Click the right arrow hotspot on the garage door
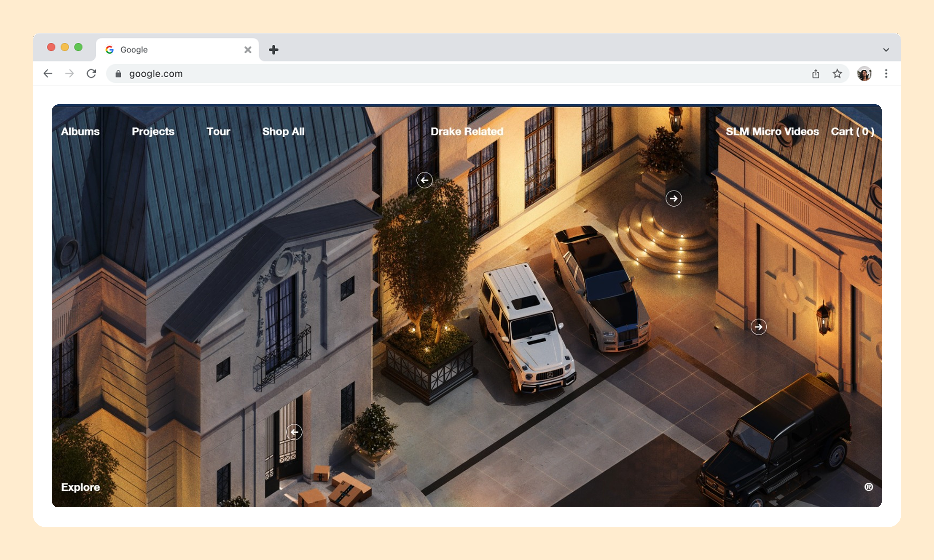Viewport: 934px width, 560px height. click(x=758, y=327)
